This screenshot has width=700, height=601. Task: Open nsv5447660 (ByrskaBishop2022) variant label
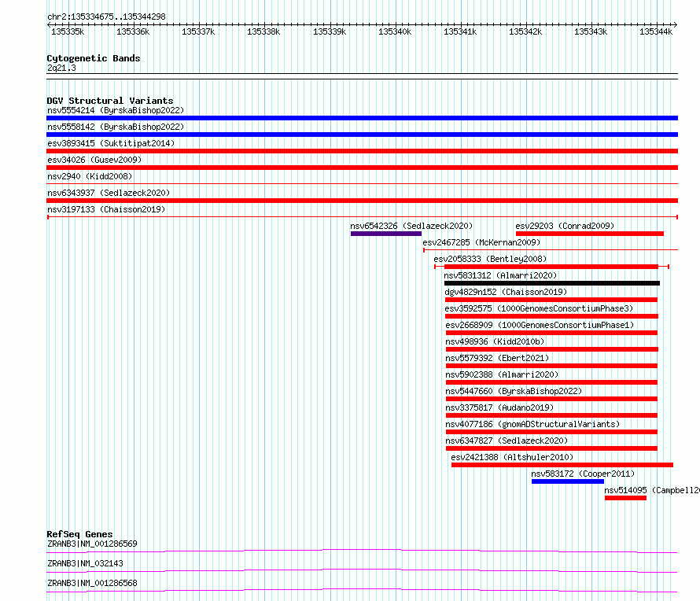(x=514, y=391)
